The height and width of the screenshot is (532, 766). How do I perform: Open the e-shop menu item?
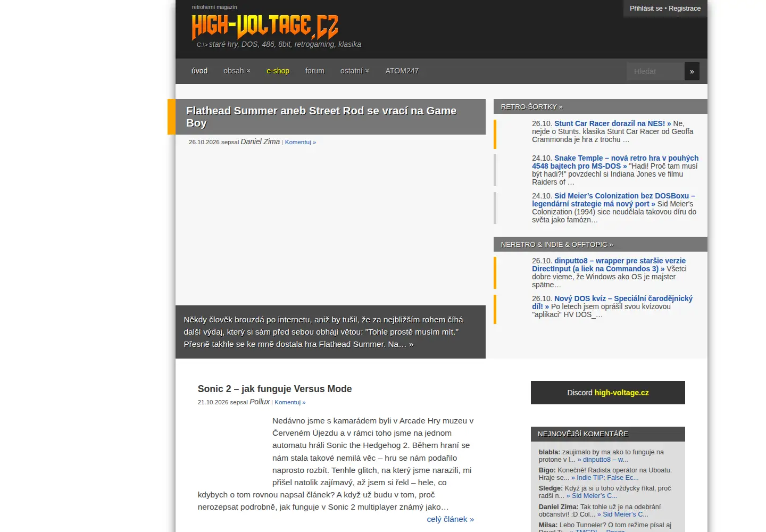click(278, 71)
